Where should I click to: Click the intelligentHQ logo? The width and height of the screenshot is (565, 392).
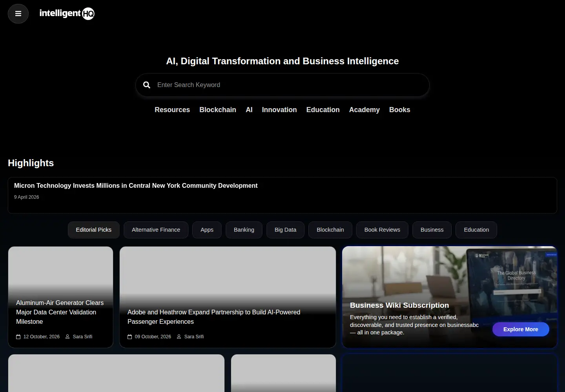coord(67,14)
